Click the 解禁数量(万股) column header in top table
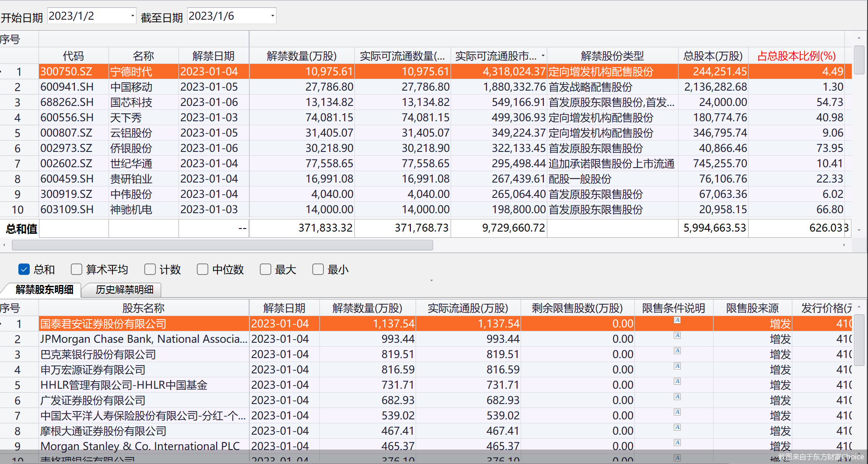The height and width of the screenshot is (464, 868). (301, 56)
